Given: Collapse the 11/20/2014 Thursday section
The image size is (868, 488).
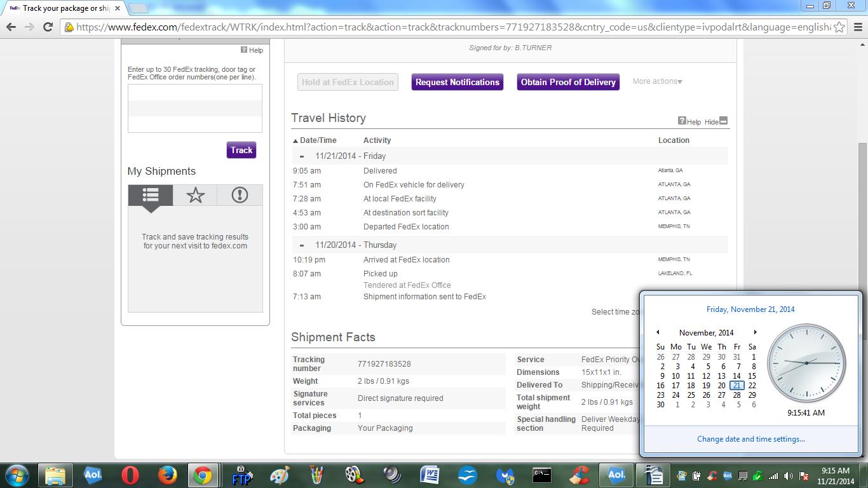Looking at the screenshot, I should (302, 245).
